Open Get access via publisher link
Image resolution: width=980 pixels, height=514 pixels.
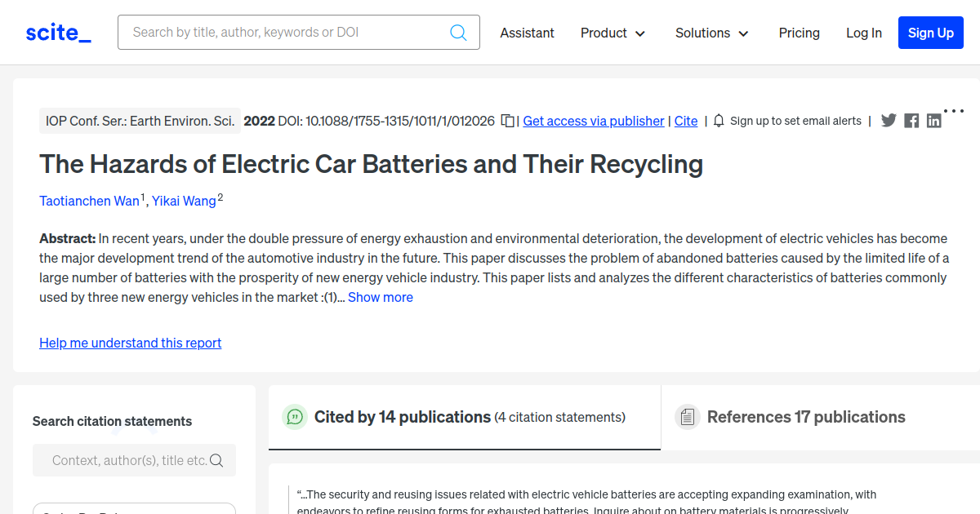(593, 121)
